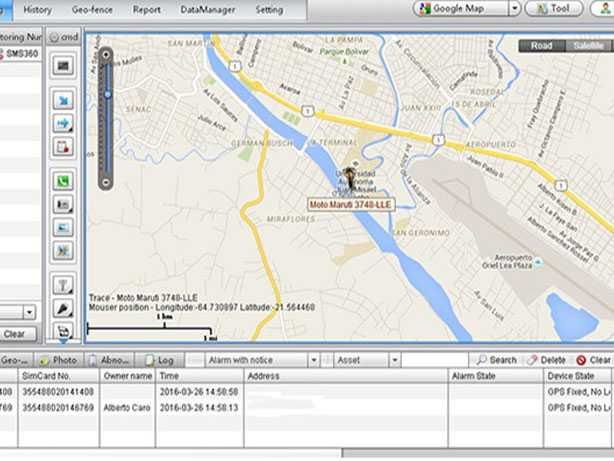Click the Delete button
Screen dimensions: 614x461
tap(547, 360)
